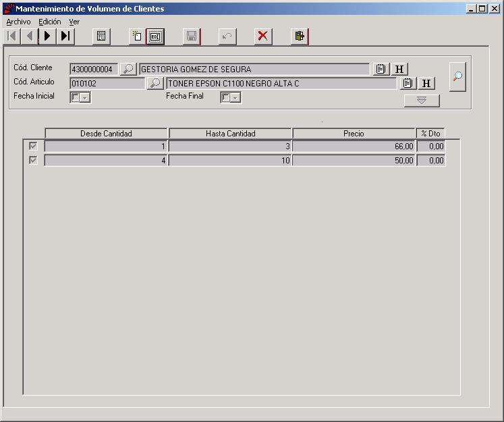
Task: Click the Desde Cantidad column header
Action: [106, 133]
